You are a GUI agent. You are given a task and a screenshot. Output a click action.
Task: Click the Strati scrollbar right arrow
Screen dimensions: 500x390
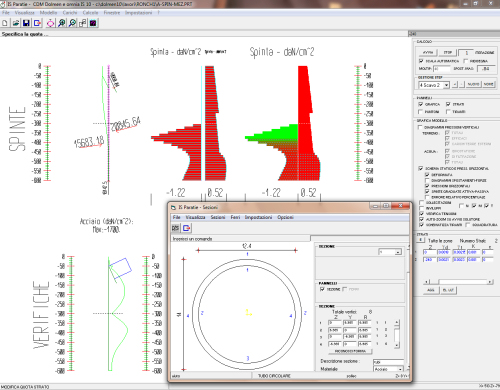[x=490, y=282]
